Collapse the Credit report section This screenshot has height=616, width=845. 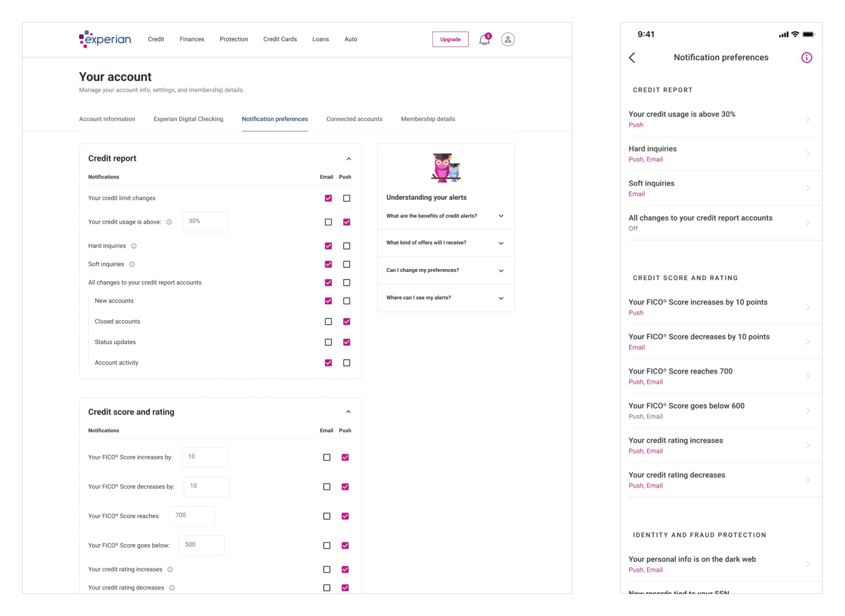[x=348, y=159]
